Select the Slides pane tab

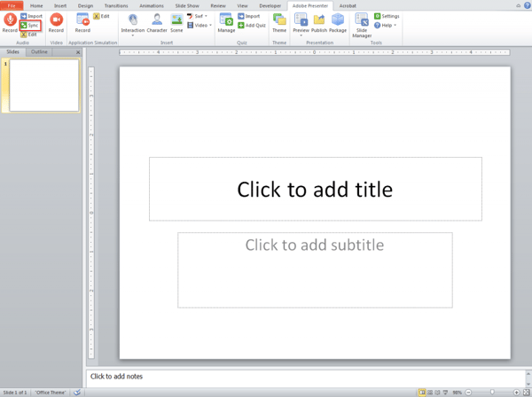click(x=13, y=52)
